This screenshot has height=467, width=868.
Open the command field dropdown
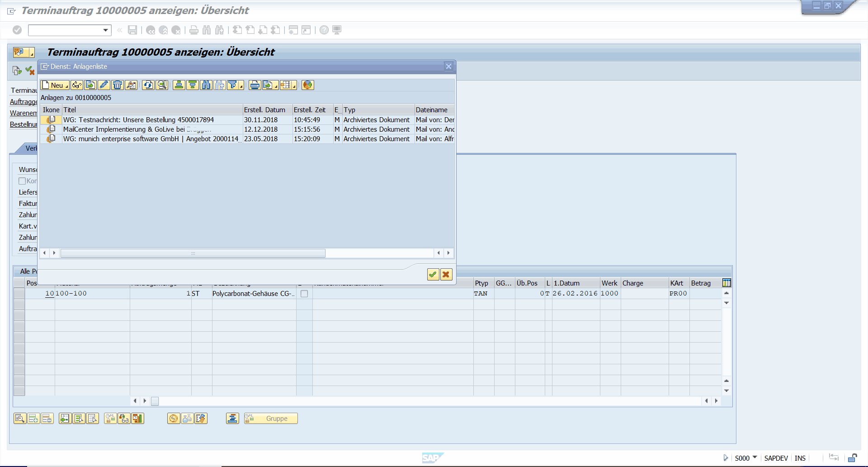pyautogui.click(x=106, y=30)
